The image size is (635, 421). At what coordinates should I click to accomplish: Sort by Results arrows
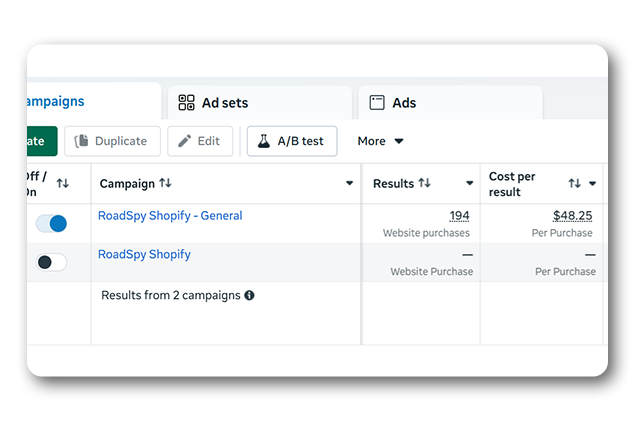click(424, 183)
